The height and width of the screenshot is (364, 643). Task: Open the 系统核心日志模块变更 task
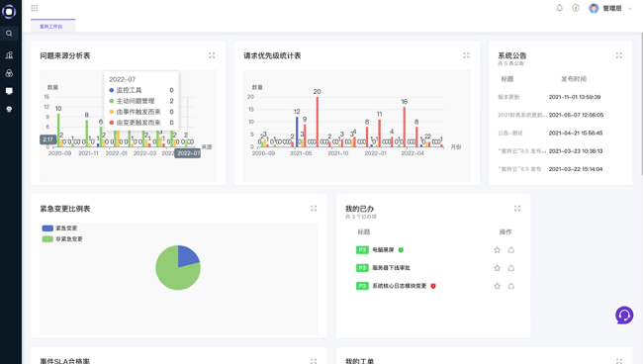(399, 286)
